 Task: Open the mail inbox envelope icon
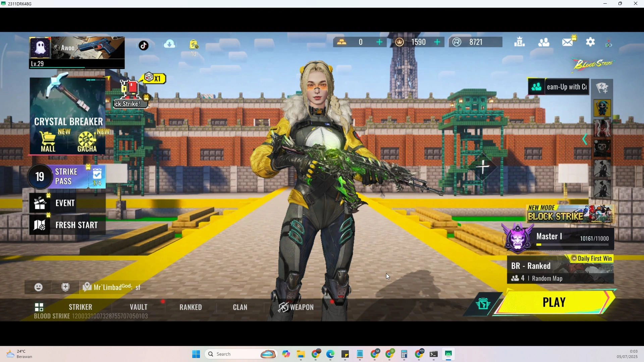568,42
